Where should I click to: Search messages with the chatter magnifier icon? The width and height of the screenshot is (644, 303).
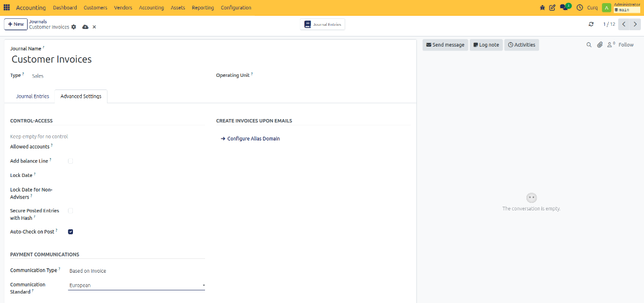(x=589, y=45)
